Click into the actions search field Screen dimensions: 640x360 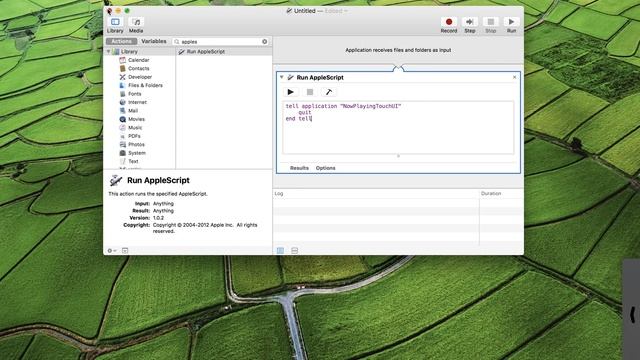click(x=220, y=42)
